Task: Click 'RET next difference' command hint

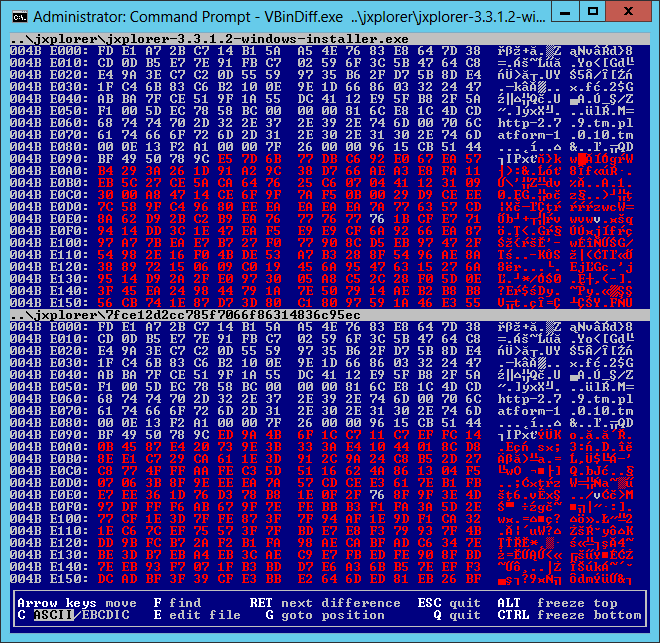Action: coord(325,603)
